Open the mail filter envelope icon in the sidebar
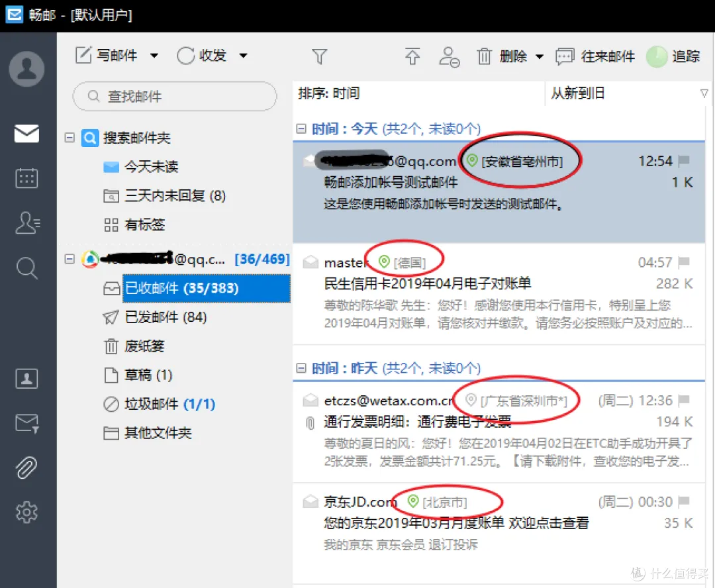Viewport: 715px width, 588px height. [x=27, y=423]
